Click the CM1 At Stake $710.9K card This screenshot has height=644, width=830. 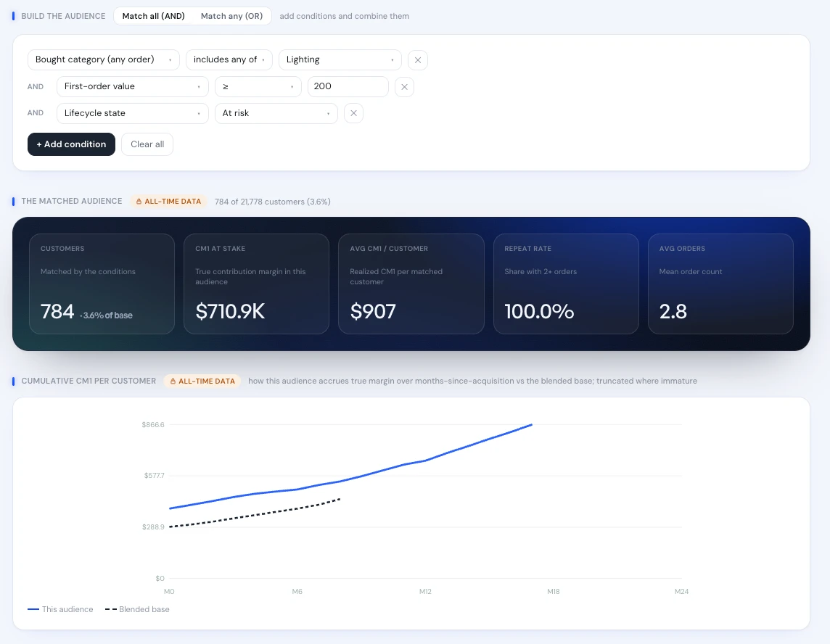pyautogui.click(x=256, y=284)
